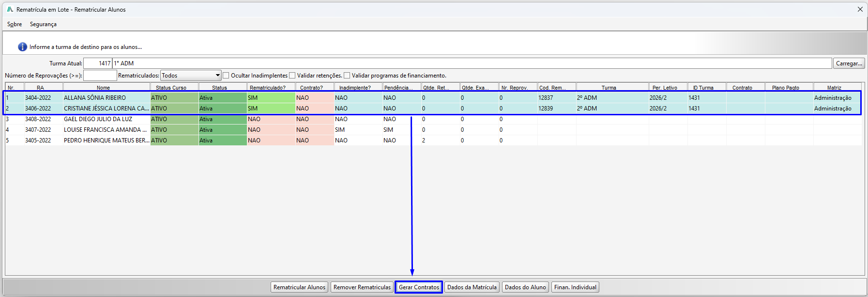The height and width of the screenshot is (297, 868).
Task: Open Dados da Matrícula
Action: (472, 287)
